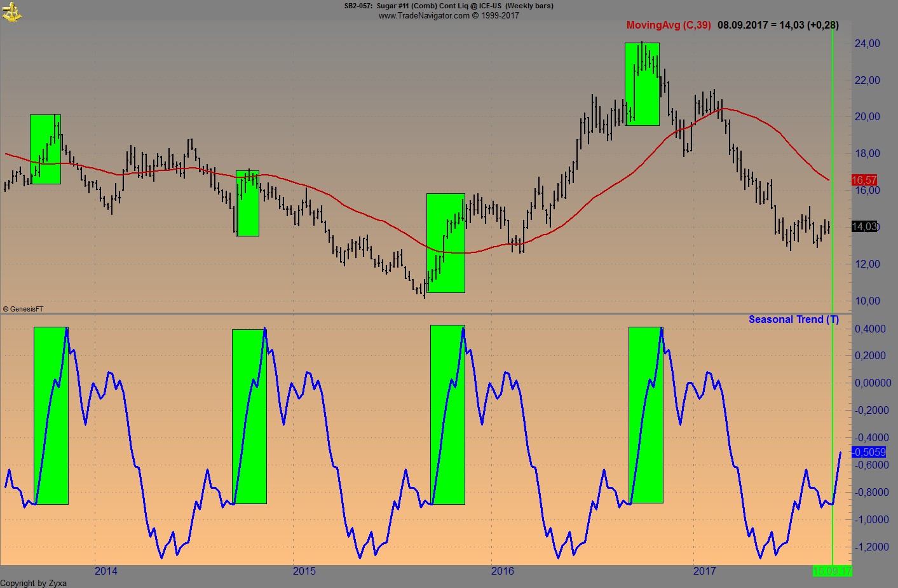Expand the 2014 axis label
898x588 pixels.
tap(105, 571)
